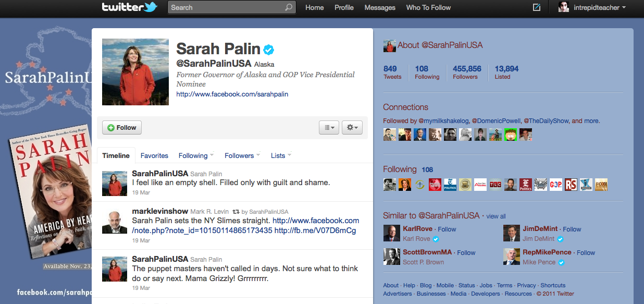Image resolution: width=644 pixels, height=304 pixels.
Task: Open the marklevinshow username link
Action: [160, 211]
